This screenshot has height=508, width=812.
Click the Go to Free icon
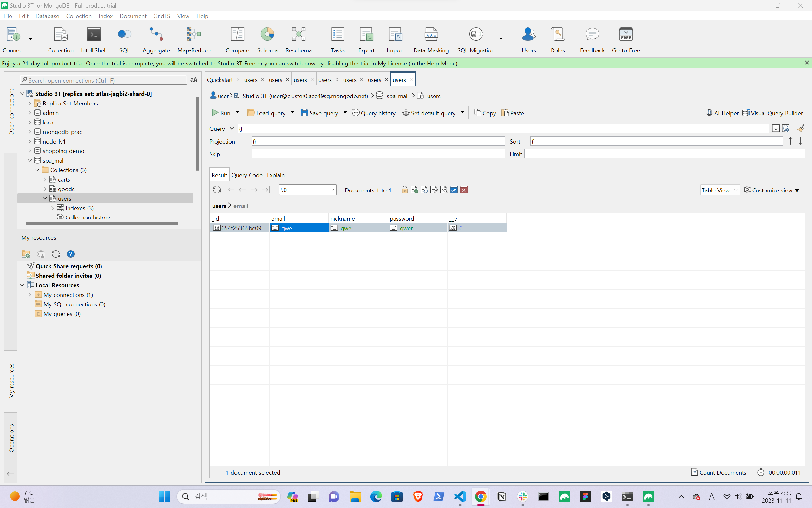coord(626,40)
